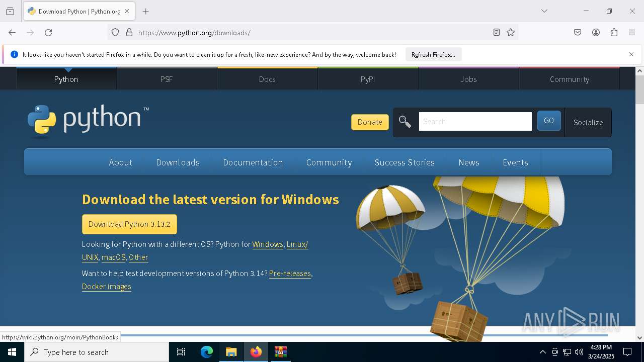Open the Documentation menu item
This screenshot has height=362, width=644.
[x=253, y=162]
